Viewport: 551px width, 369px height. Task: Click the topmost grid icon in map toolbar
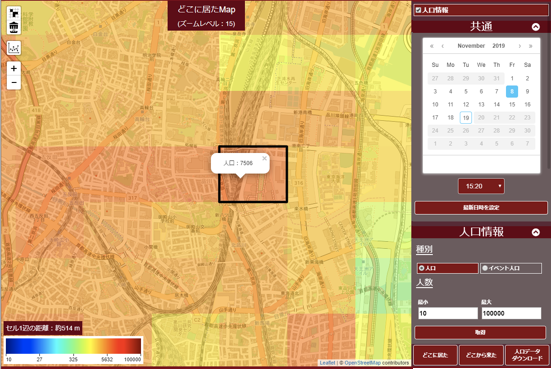(x=14, y=13)
